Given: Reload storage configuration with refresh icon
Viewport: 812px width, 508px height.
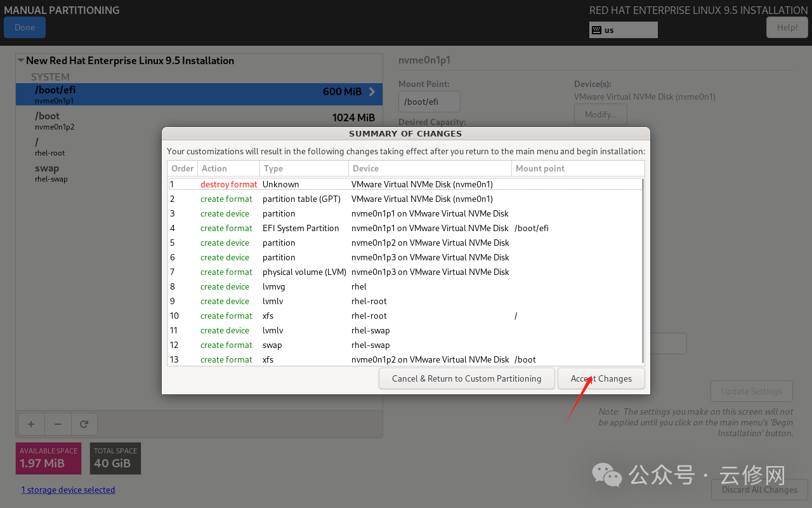Looking at the screenshot, I should (84, 424).
